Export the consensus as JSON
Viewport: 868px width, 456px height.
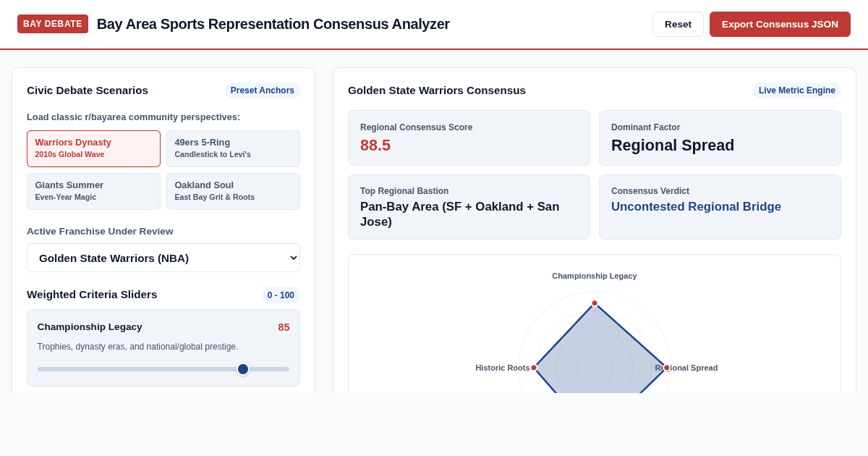(780, 24)
